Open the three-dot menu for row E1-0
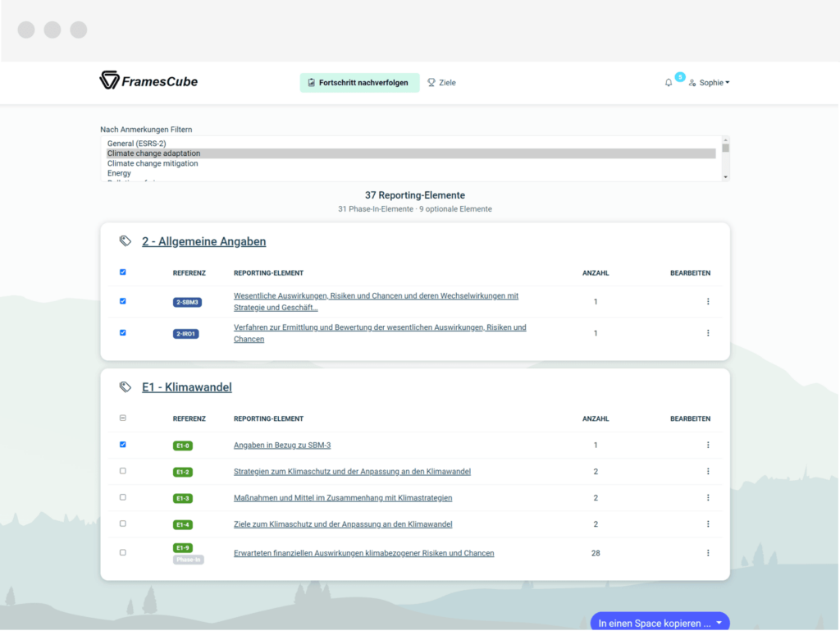840x631 pixels. [x=708, y=445]
